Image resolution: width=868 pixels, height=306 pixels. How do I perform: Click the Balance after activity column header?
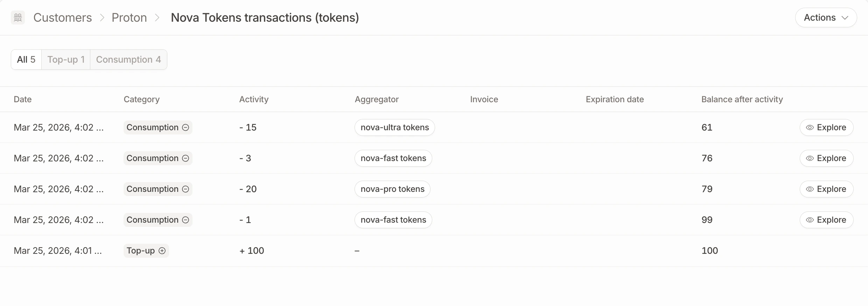pyautogui.click(x=742, y=99)
